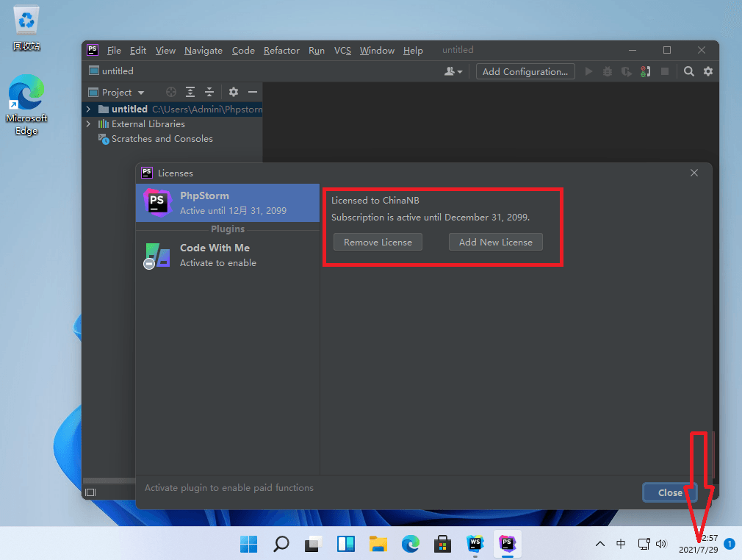Select PhpStorm entry in Licenses list
The width and height of the screenshot is (742, 560).
[x=228, y=203]
